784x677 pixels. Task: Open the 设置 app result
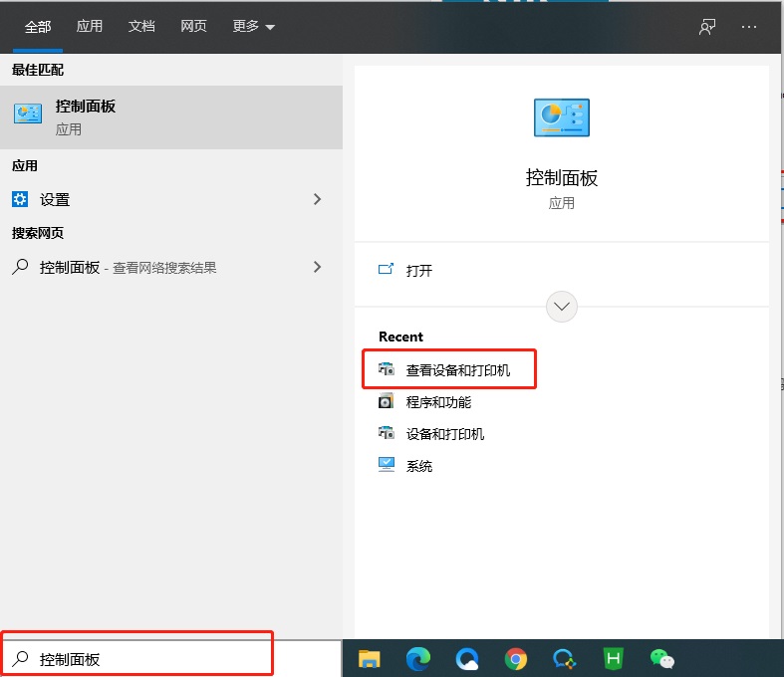(x=171, y=199)
